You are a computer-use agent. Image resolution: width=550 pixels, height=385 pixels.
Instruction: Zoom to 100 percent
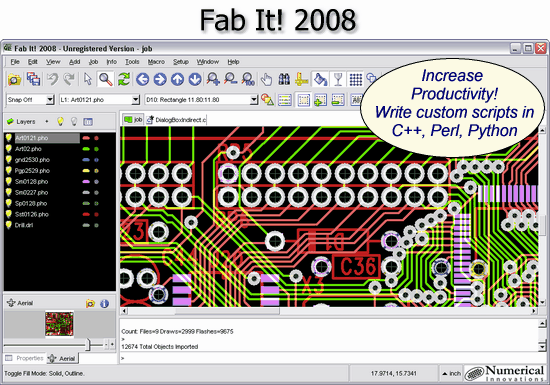click(x=248, y=79)
